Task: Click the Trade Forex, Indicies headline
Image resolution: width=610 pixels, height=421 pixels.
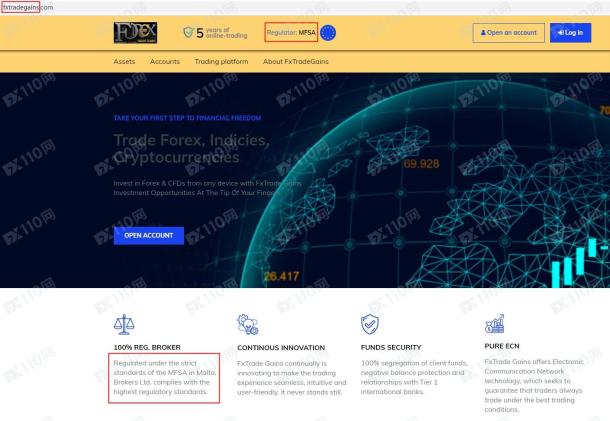Action: pyautogui.click(x=191, y=149)
